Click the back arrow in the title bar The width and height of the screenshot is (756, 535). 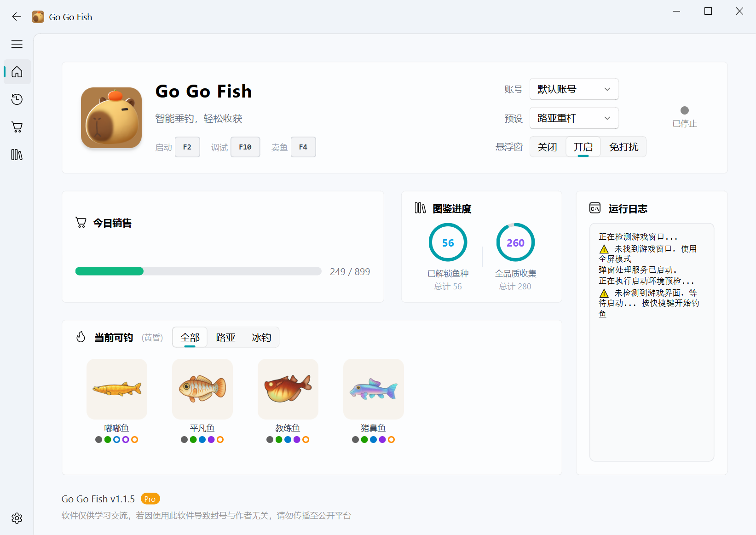tap(16, 17)
